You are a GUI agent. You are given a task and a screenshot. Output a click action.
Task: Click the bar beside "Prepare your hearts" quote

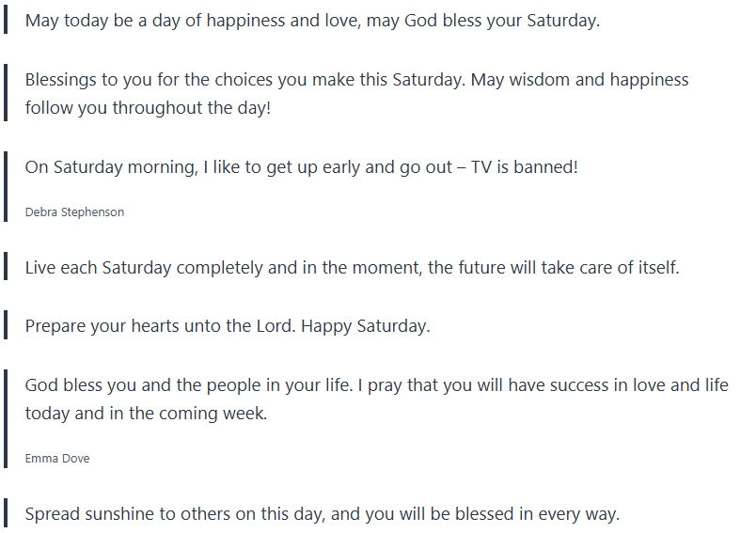(7, 327)
